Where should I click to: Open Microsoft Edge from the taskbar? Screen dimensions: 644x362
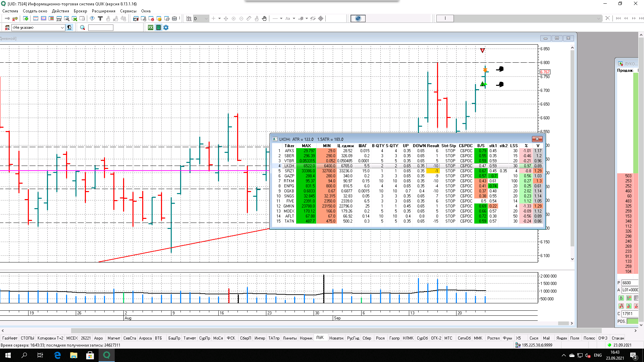click(x=57, y=355)
